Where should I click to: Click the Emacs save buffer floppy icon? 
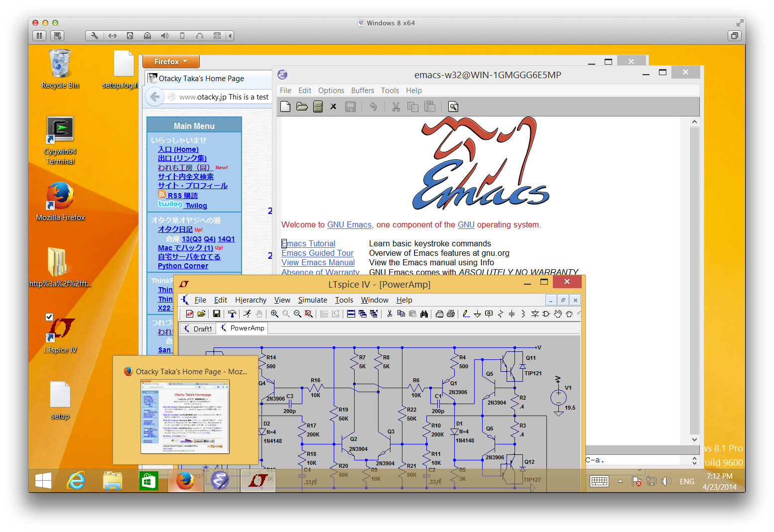350,106
